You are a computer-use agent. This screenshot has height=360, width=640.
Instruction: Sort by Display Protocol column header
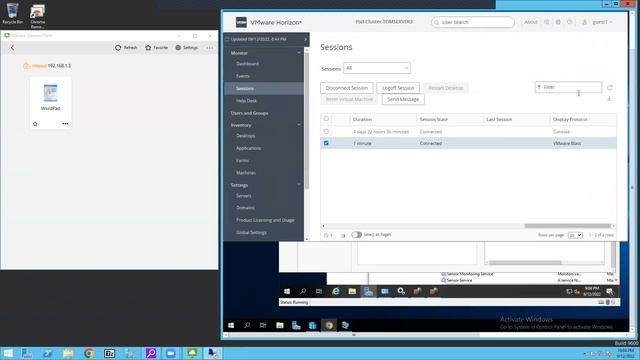click(570, 119)
